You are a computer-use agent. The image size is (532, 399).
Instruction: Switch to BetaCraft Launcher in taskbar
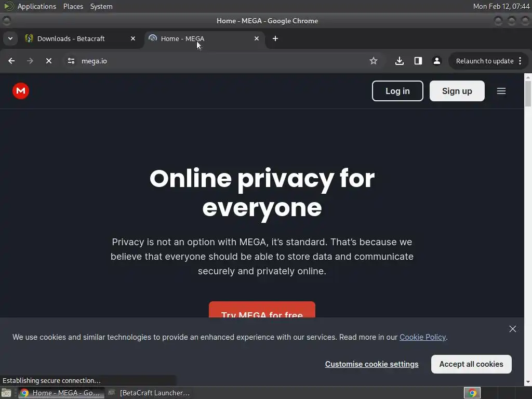[x=149, y=393]
